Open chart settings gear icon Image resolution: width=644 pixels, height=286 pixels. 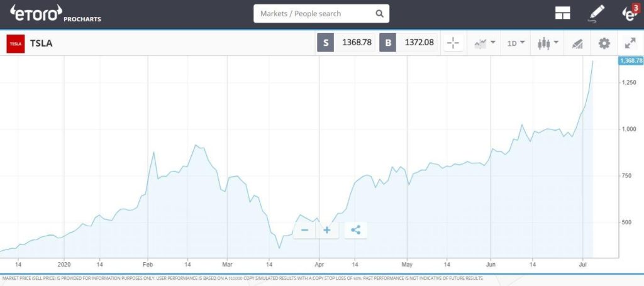[604, 43]
